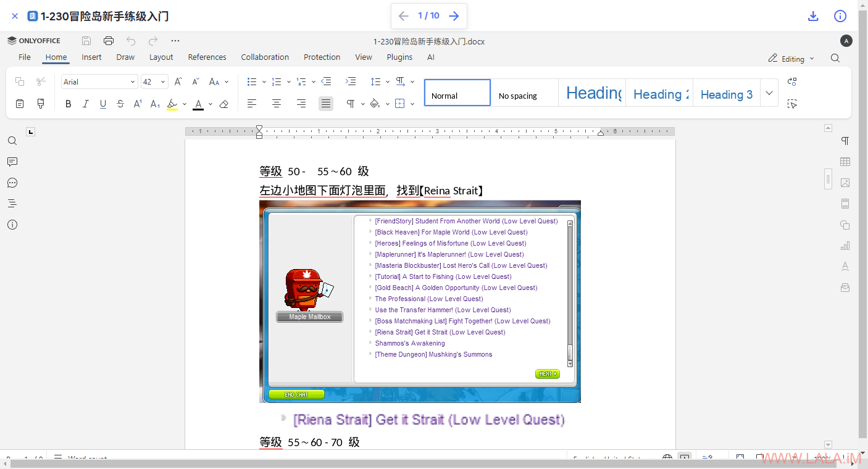
Task: Toggle Italic text formatting
Action: (86, 104)
